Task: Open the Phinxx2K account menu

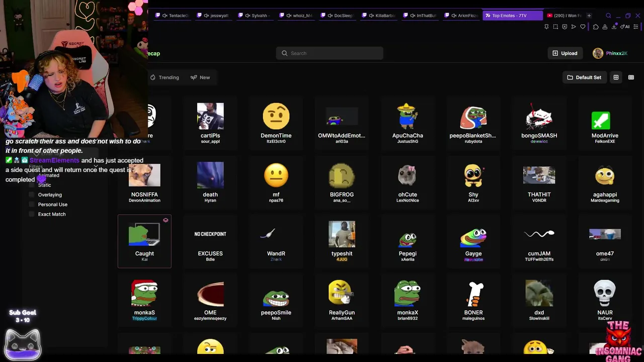Action: tap(610, 53)
